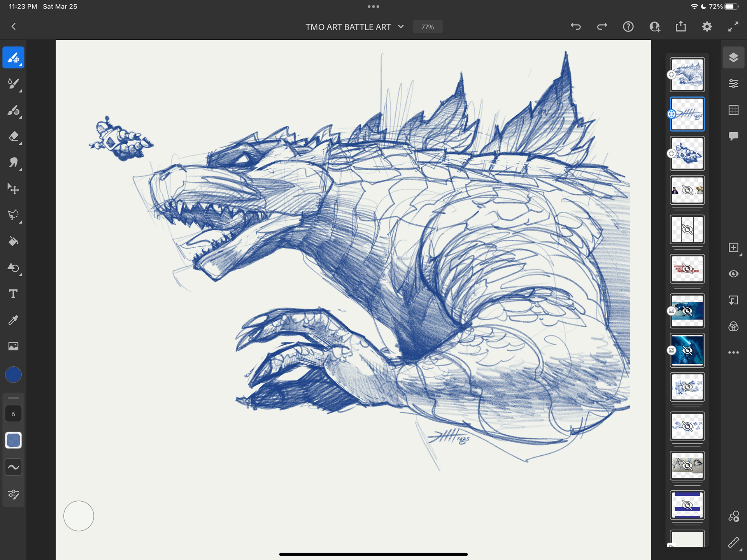Open the Share export button

(681, 26)
